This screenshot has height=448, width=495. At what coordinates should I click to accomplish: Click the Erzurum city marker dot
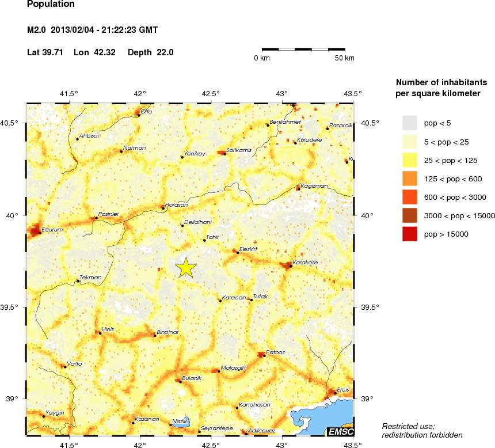(40, 233)
